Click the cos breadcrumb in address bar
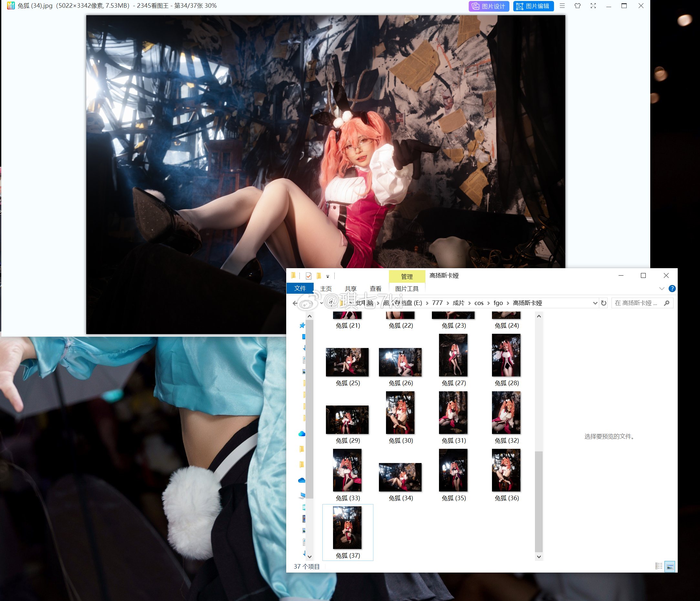 [x=479, y=303]
